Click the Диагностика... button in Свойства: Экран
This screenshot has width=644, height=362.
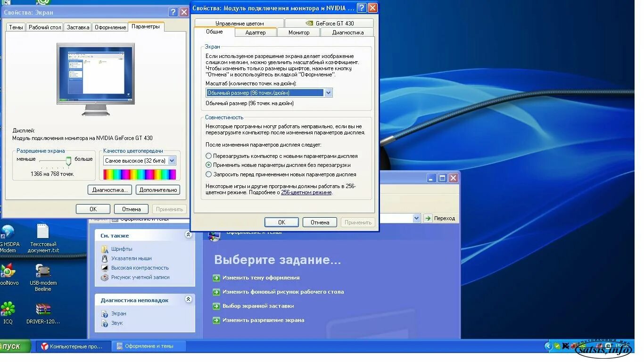(109, 190)
